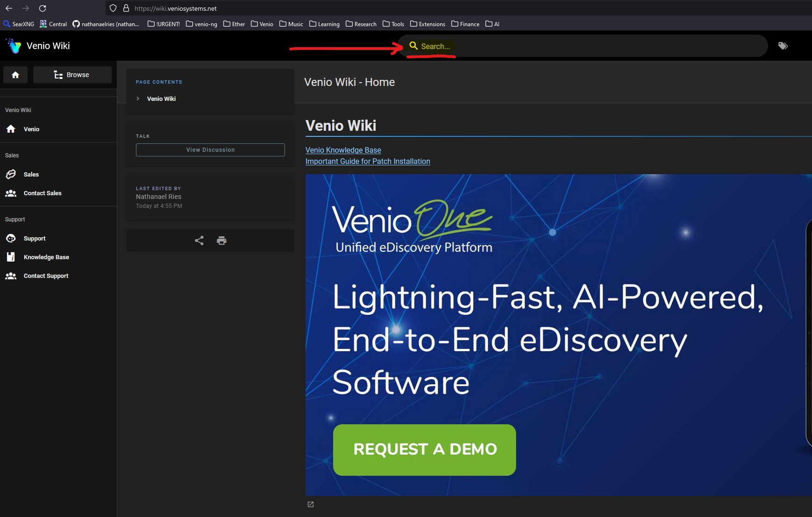
Task: Click the external link icon below banner
Action: 311,504
